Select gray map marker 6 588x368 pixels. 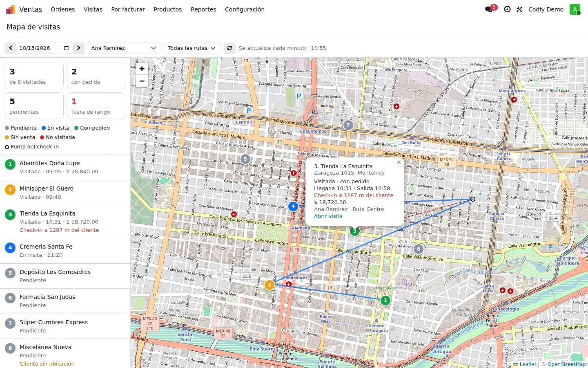pyautogui.click(x=418, y=249)
